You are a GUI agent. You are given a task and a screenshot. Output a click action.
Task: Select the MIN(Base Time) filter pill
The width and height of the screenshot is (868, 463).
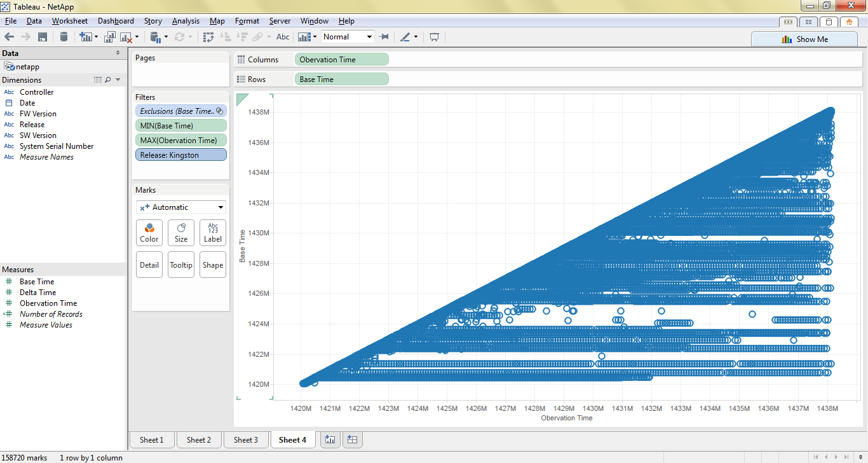180,125
